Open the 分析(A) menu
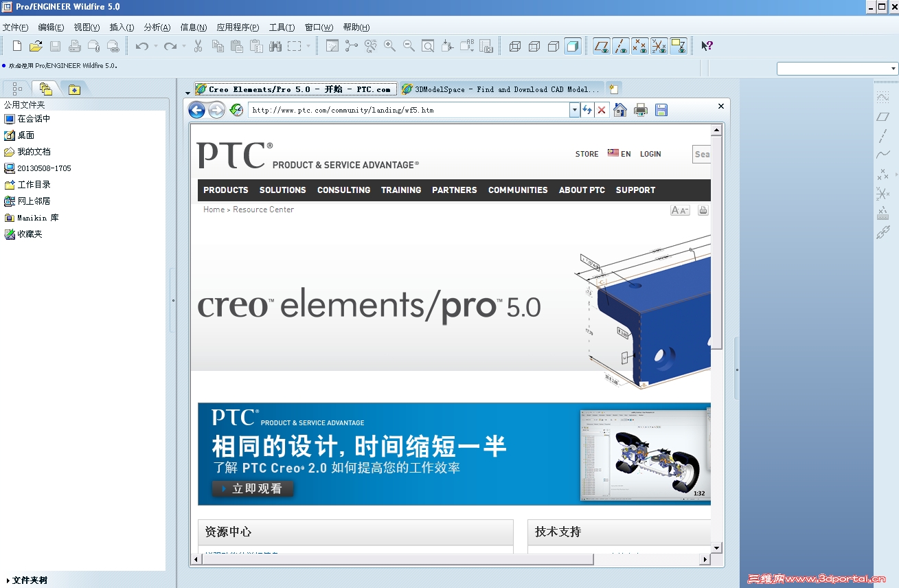This screenshot has width=899, height=588. (x=157, y=27)
